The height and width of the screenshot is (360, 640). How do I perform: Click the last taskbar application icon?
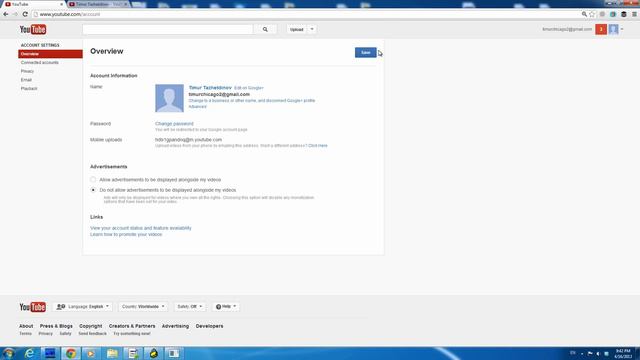click(x=174, y=353)
